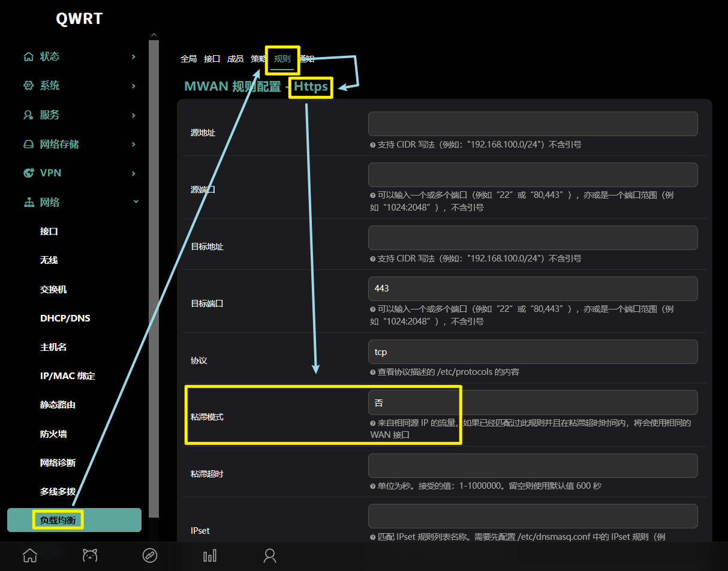Expand the 网络存储 menu chevron
Screen dimensions: 728x571
pos(134,144)
